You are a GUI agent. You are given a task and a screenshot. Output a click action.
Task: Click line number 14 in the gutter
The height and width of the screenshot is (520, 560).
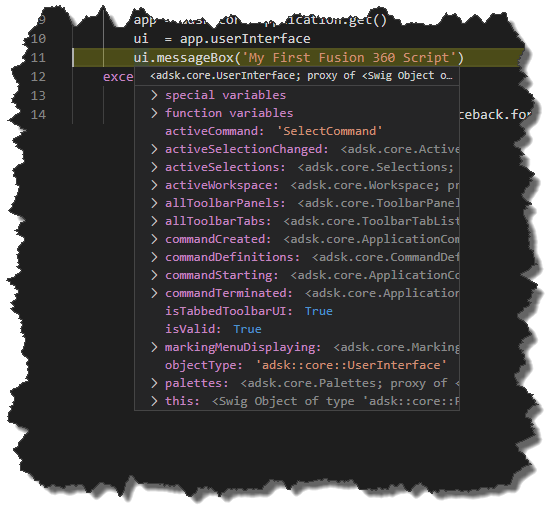click(x=38, y=115)
